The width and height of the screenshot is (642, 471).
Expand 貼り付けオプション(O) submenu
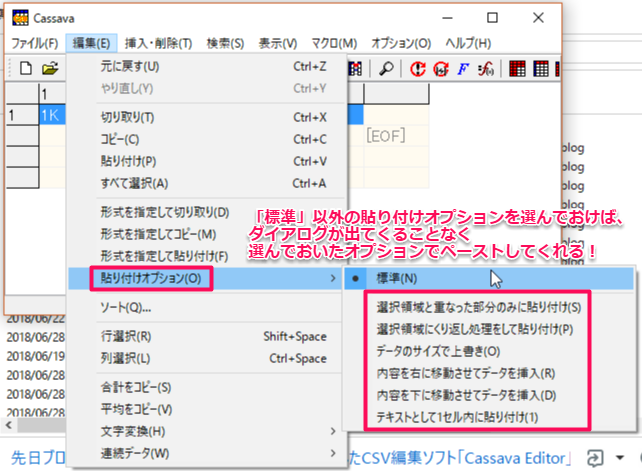[207, 279]
